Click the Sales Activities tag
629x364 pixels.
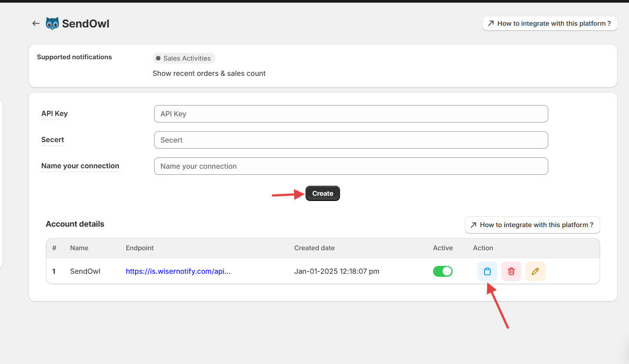(184, 58)
